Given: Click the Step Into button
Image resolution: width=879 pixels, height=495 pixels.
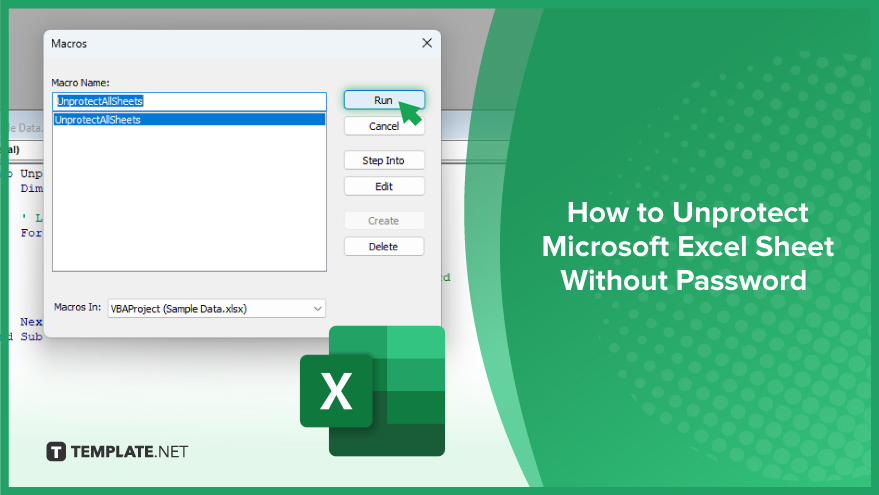Looking at the screenshot, I should (x=384, y=160).
